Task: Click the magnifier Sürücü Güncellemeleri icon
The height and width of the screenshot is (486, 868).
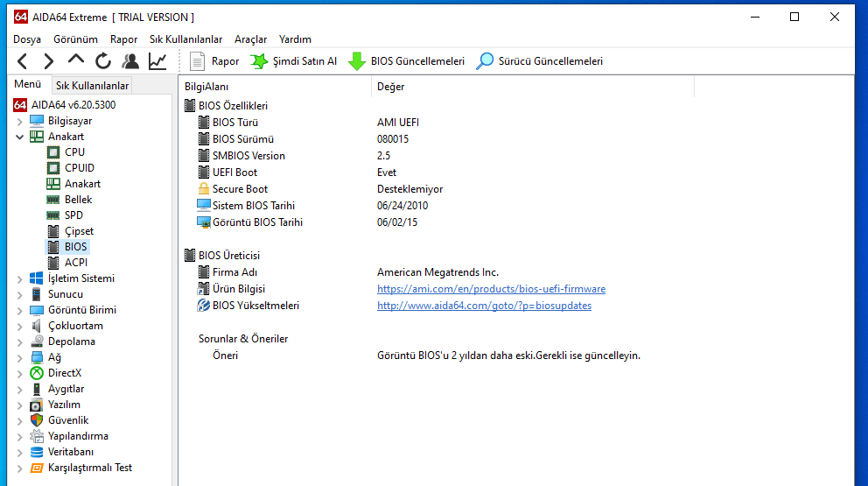Action: [485, 61]
